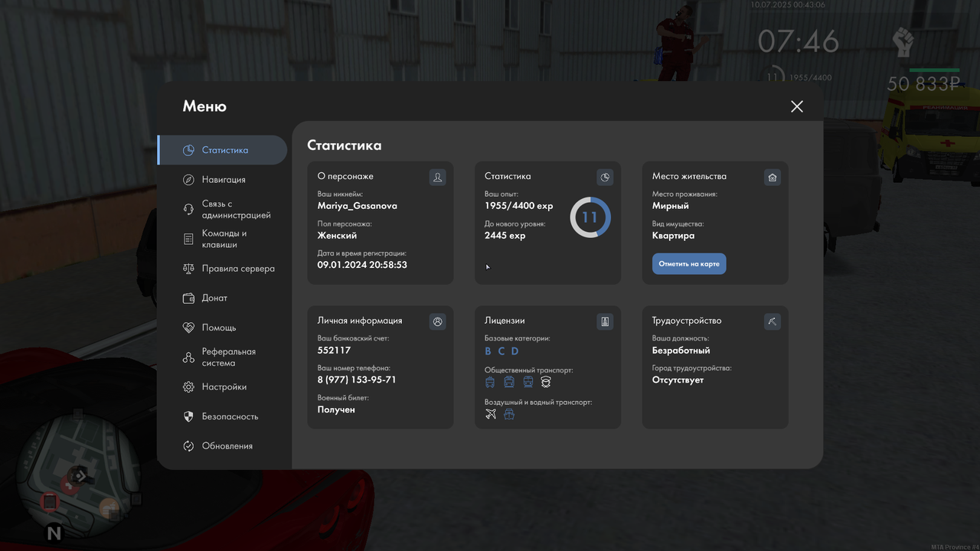Open the Обновления section
Viewport: 980px width, 551px height.
coord(222,446)
